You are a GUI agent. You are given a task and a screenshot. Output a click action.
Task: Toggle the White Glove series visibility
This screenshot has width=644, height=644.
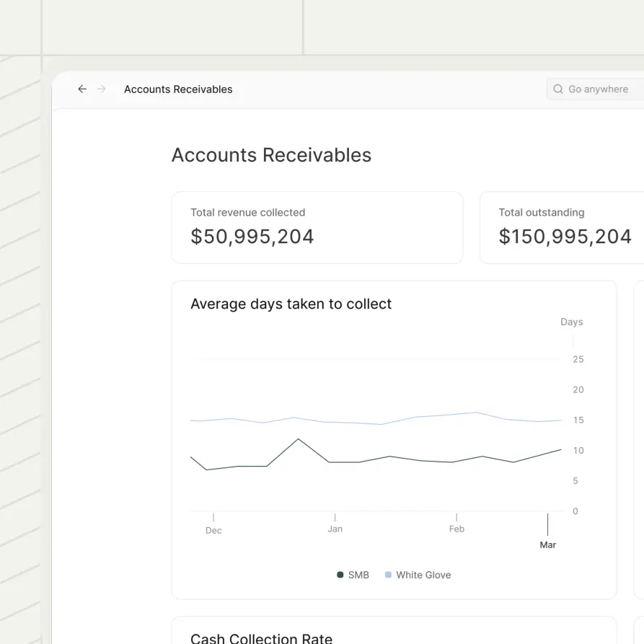coord(418,575)
